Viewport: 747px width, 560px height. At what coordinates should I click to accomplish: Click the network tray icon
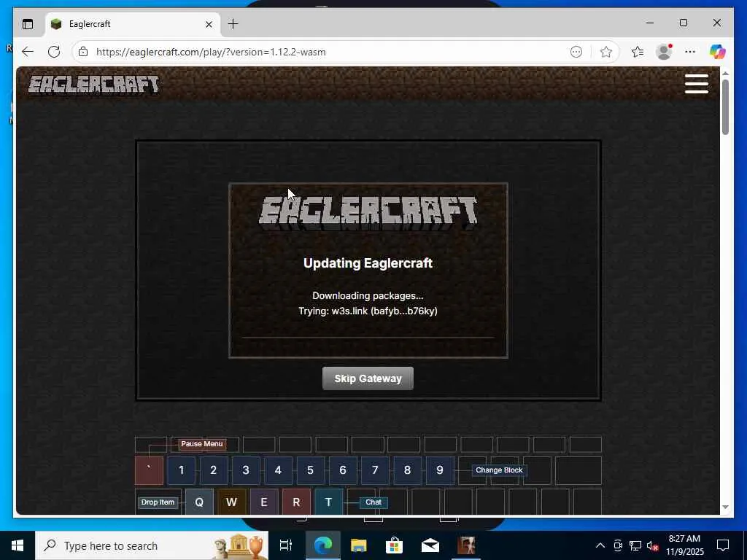click(x=635, y=545)
